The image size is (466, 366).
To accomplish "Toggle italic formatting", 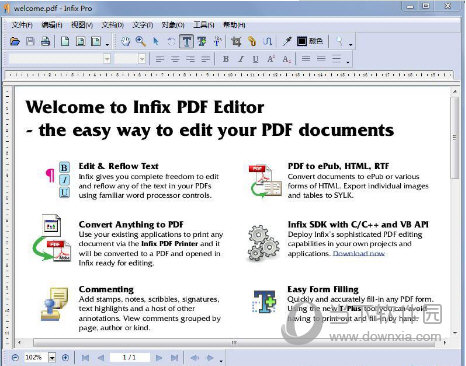I will [241, 59].
